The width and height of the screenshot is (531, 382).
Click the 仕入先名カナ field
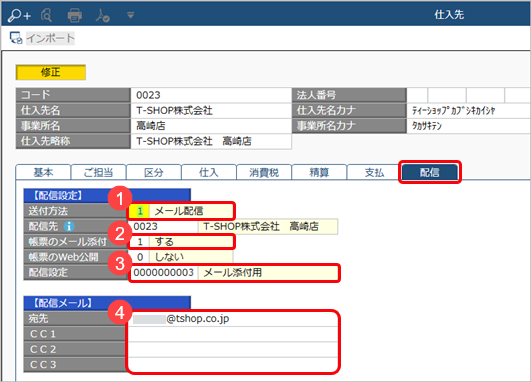click(469, 110)
